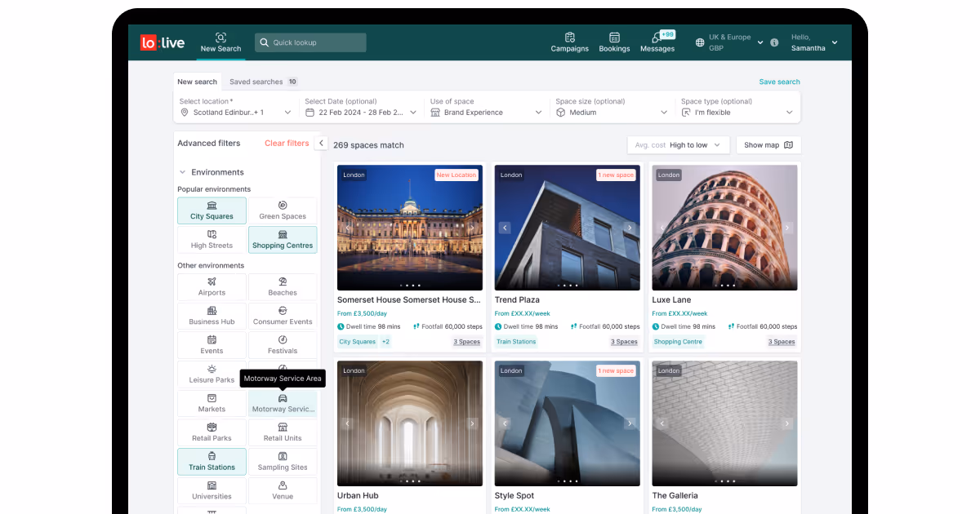The width and height of the screenshot is (980, 514).
Task: Click 3 Spaces on Somerset House card
Action: 467,342
